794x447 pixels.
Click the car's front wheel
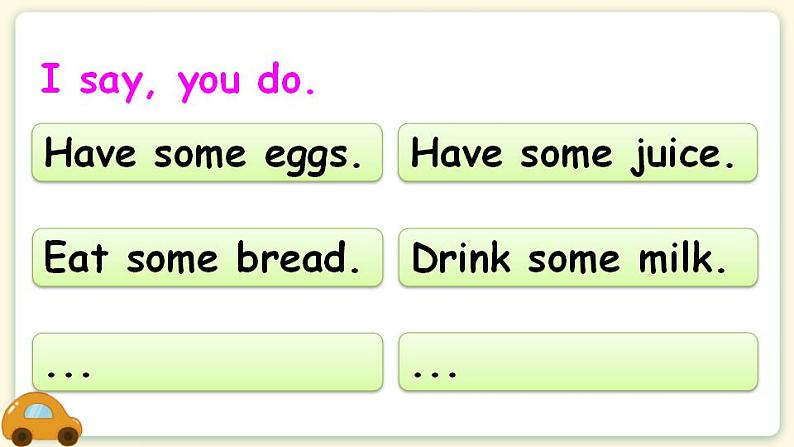click(68, 435)
